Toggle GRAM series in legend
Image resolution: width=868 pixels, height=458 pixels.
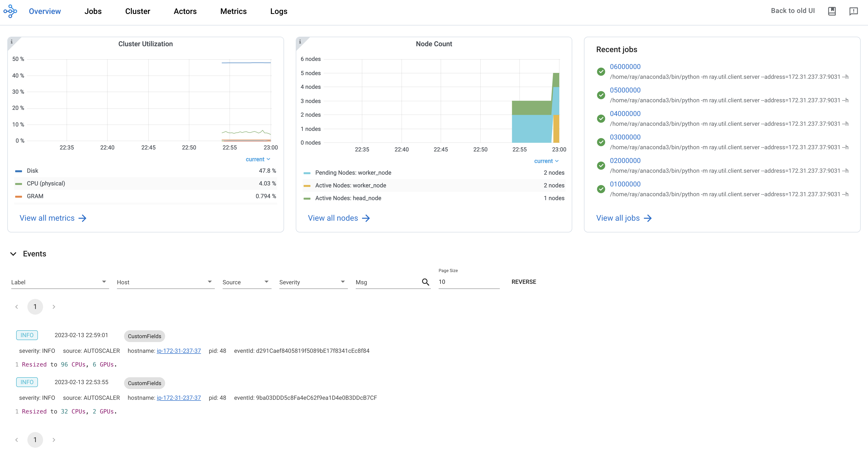tap(35, 196)
